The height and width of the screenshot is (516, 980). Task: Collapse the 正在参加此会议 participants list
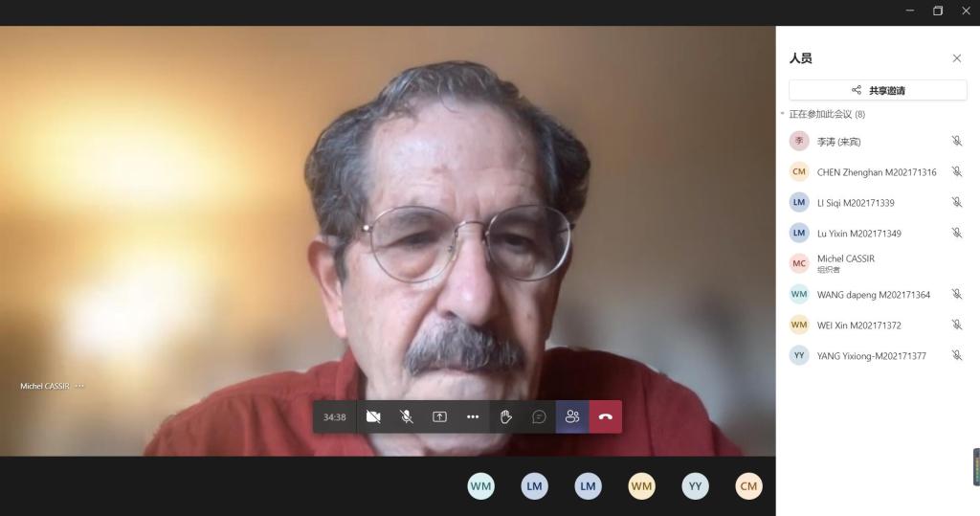pyautogui.click(x=783, y=114)
